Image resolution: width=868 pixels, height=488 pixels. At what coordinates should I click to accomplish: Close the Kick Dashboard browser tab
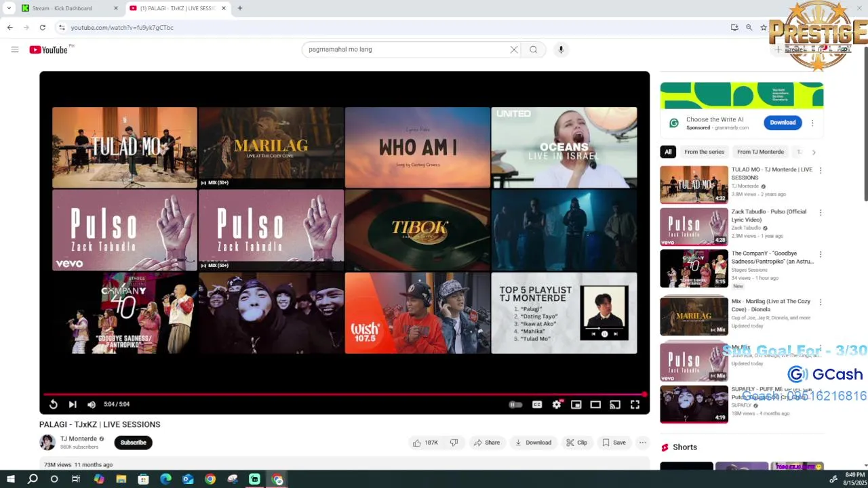(115, 8)
